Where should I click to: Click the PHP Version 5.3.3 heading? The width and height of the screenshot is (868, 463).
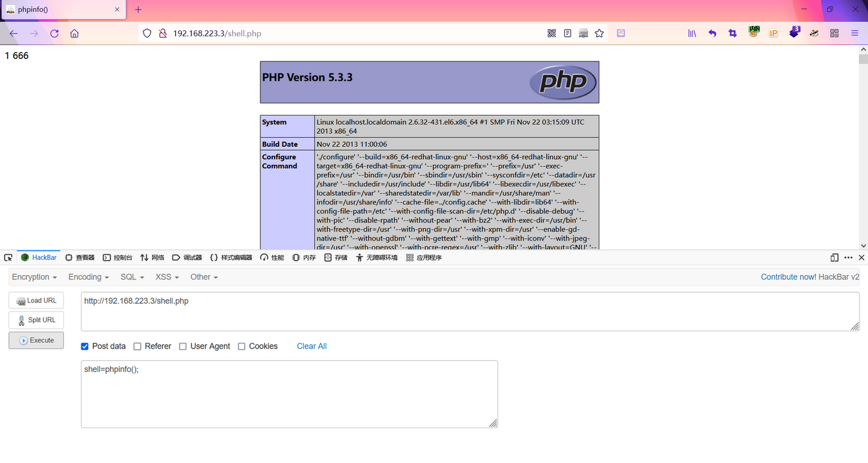point(307,78)
